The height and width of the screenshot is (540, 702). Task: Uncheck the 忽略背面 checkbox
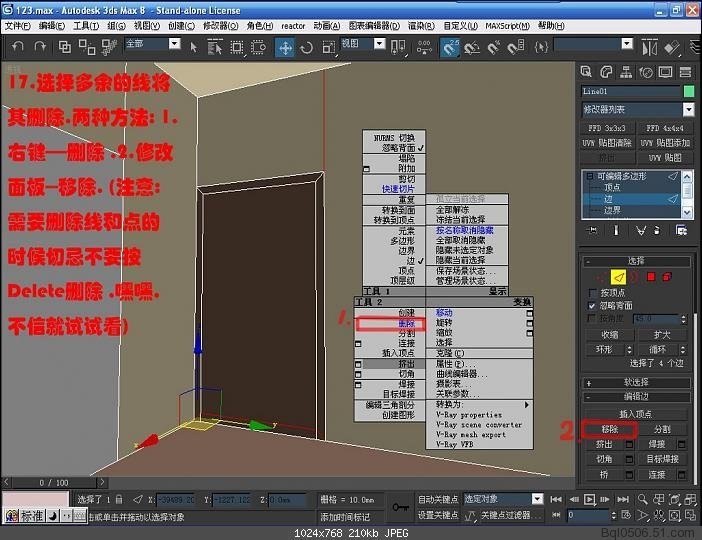[x=592, y=306]
